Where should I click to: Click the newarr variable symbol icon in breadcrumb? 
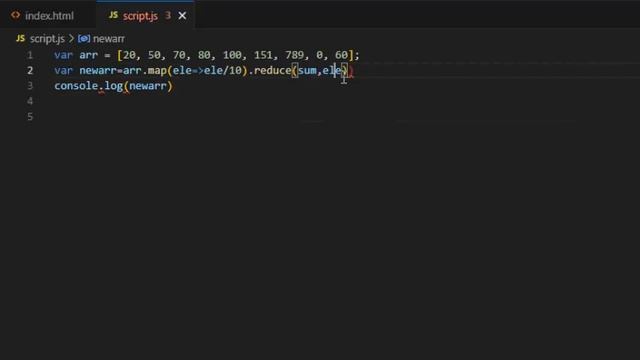[84, 39]
